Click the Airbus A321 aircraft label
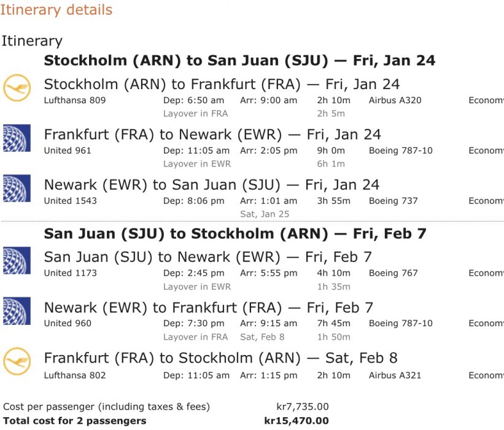The image size is (504, 430). [395, 375]
